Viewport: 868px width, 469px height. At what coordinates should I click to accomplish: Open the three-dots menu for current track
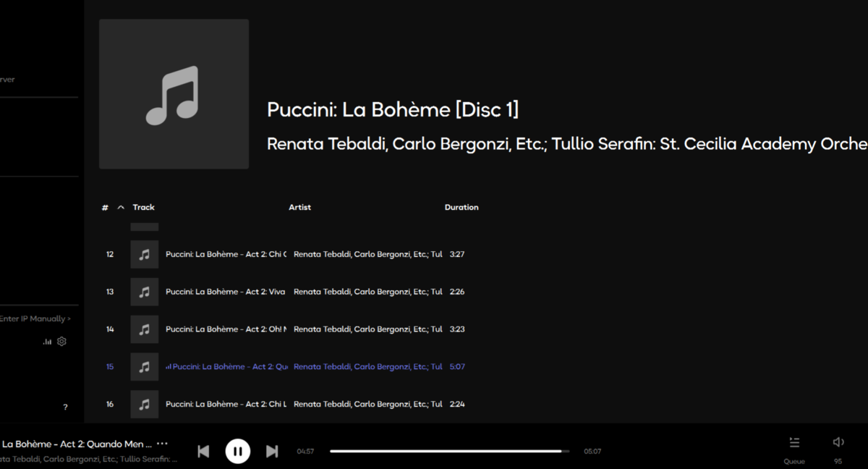click(x=162, y=444)
